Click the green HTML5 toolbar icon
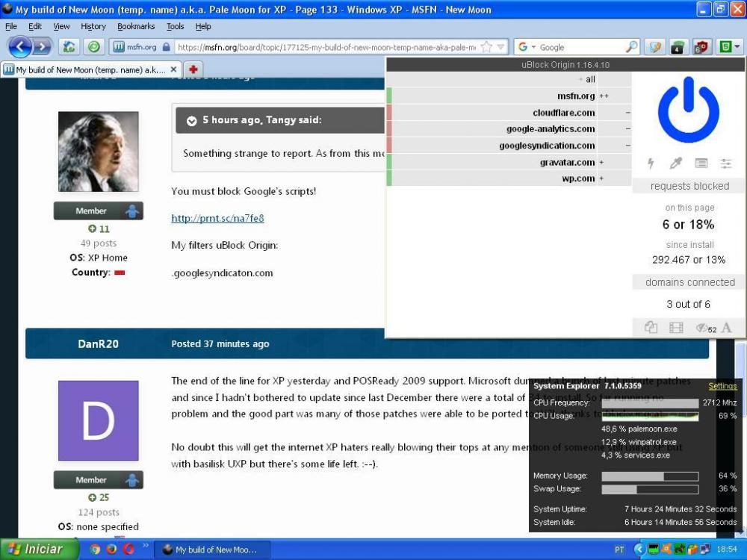747x560 pixels. (725, 46)
